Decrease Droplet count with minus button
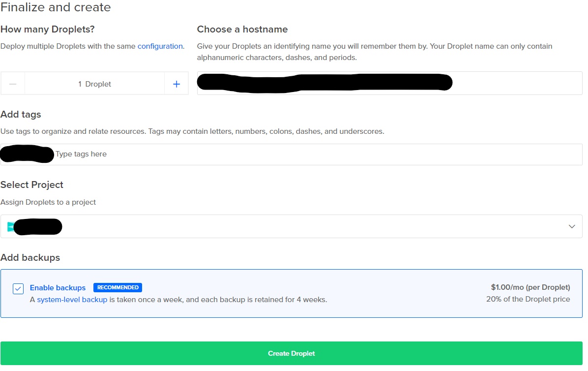This screenshot has width=588, height=371. click(x=13, y=84)
